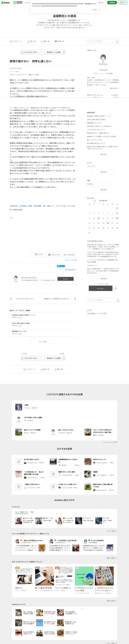This screenshot has height=644, width=129.
Task: Click the いいね like button
Action: click(39, 255)
